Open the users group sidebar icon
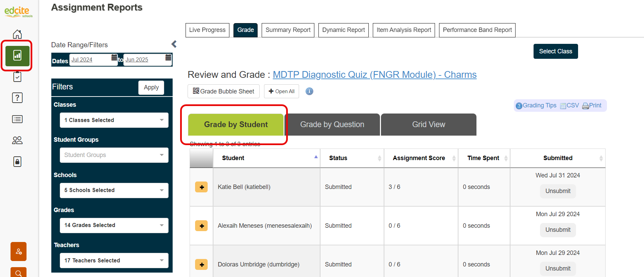 17,140
